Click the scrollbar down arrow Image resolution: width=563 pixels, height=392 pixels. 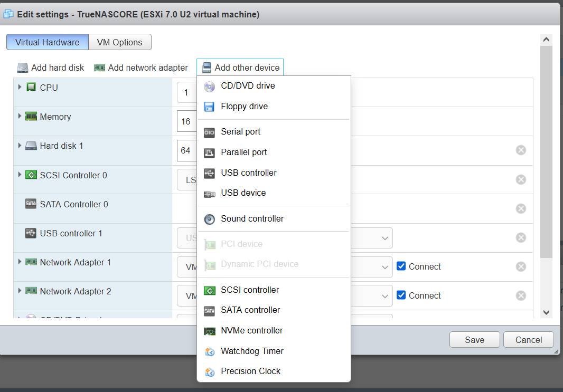546,312
